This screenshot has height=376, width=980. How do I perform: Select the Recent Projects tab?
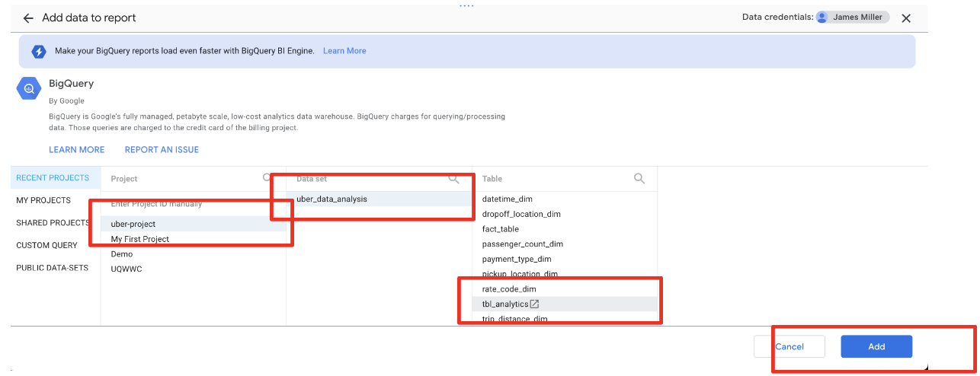[53, 178]
